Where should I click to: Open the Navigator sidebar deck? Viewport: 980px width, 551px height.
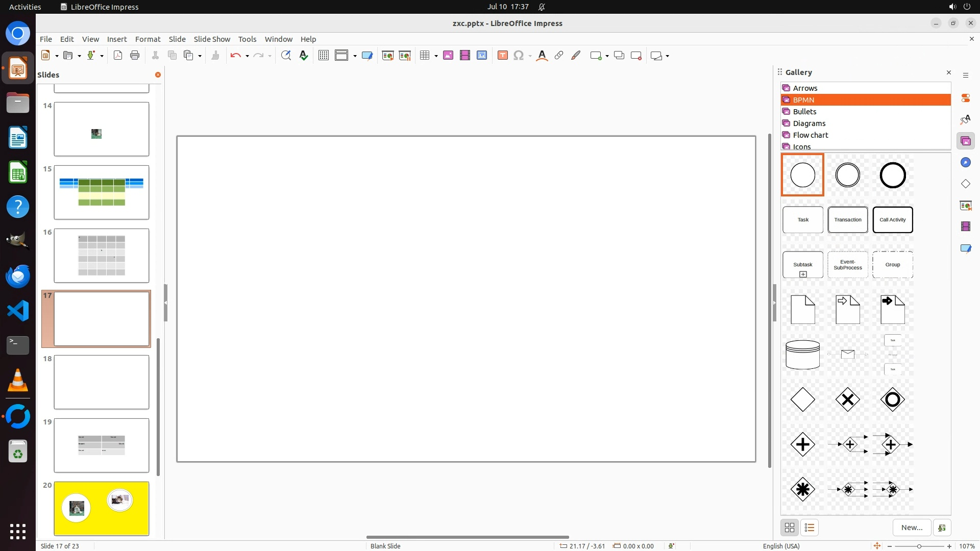965,162
